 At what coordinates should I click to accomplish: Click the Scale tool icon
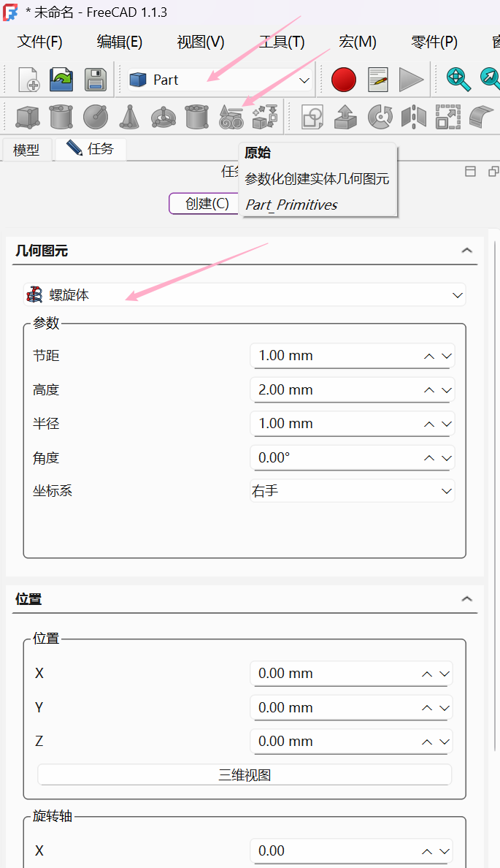coord(448,117)
